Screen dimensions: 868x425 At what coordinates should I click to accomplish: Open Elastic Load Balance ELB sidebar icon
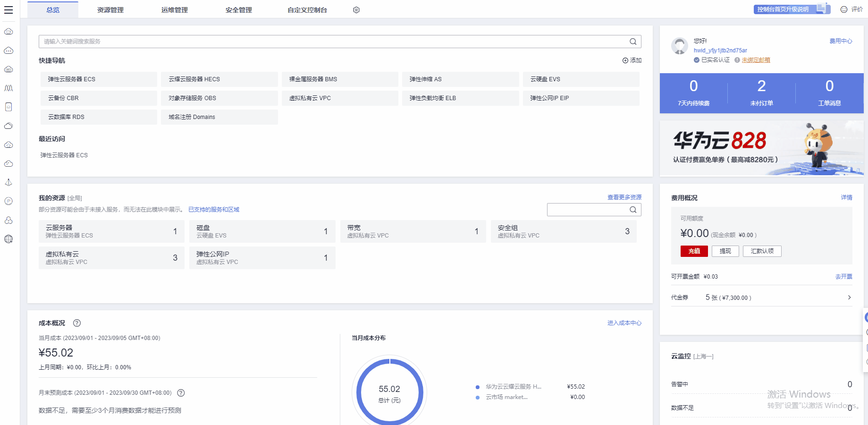coord(8,183)
